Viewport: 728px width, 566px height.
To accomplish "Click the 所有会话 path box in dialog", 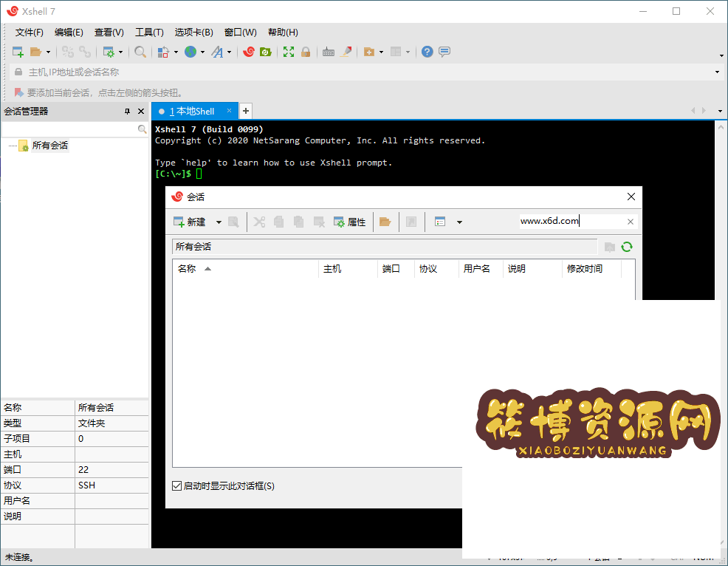I will point(385,247).
